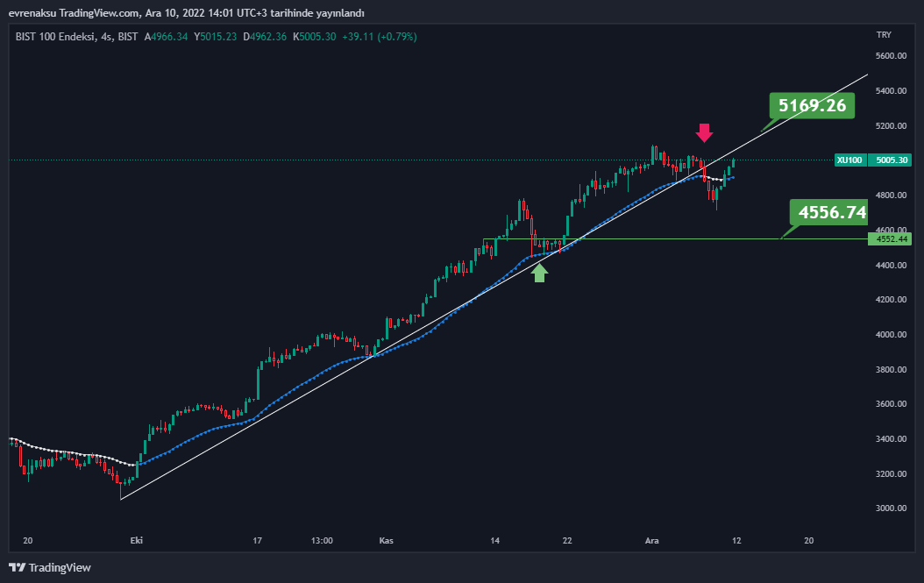Image resolution: width=924 pixels, height=583 pixels.
Task: Click the Eki date axis label
Action: (136, 541)
